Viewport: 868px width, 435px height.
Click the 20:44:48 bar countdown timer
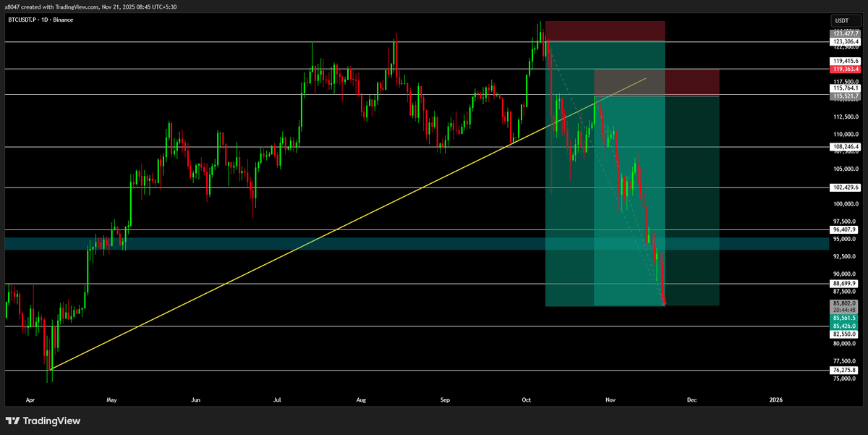pos(844,310)
